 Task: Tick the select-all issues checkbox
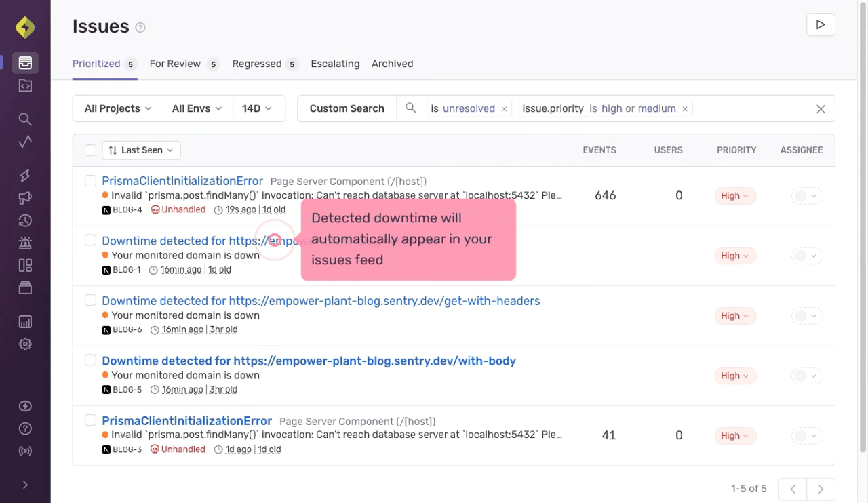(x=90, y=150)
